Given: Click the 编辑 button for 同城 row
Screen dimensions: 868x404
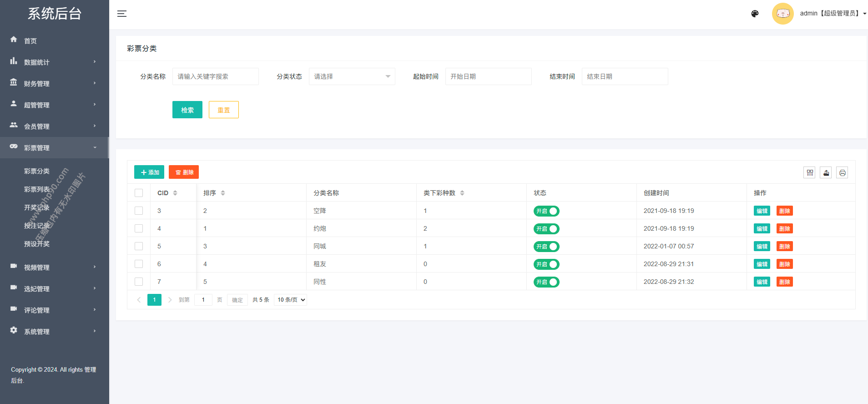Looking at the screenshot, I should click(762, 247).
